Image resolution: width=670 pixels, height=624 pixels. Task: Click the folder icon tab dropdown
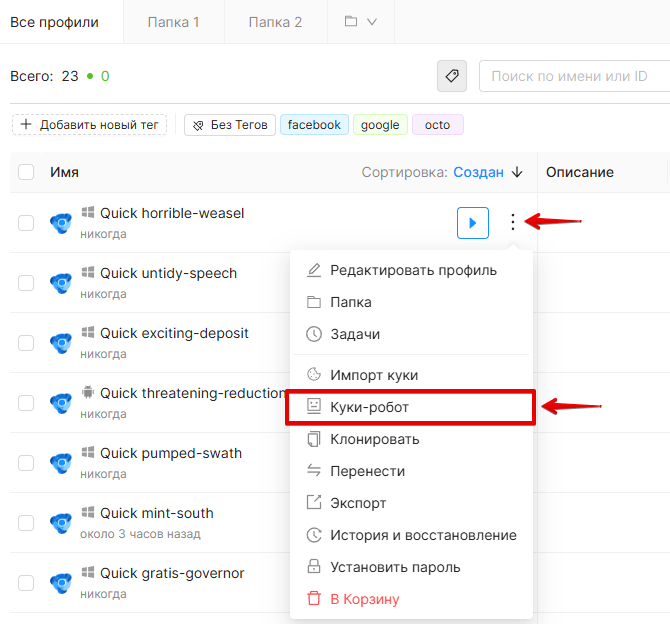pyautogui.click(x=361, y=21)
